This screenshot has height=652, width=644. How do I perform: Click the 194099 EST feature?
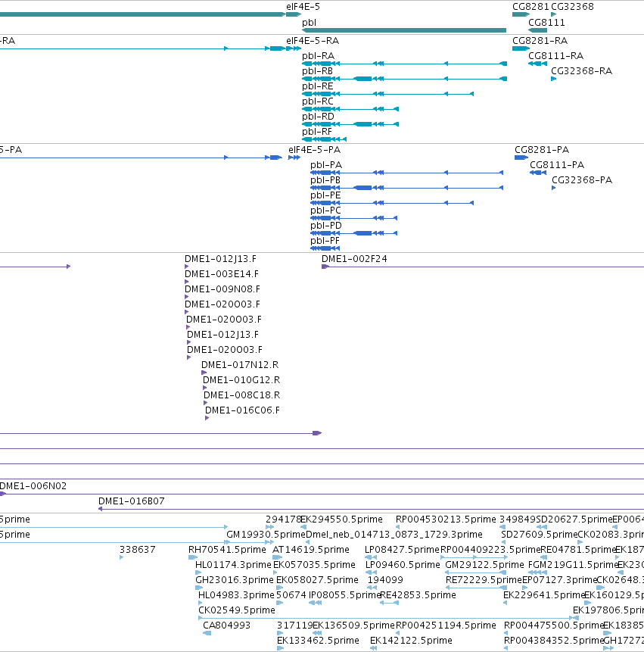click(x=372, y=588)
